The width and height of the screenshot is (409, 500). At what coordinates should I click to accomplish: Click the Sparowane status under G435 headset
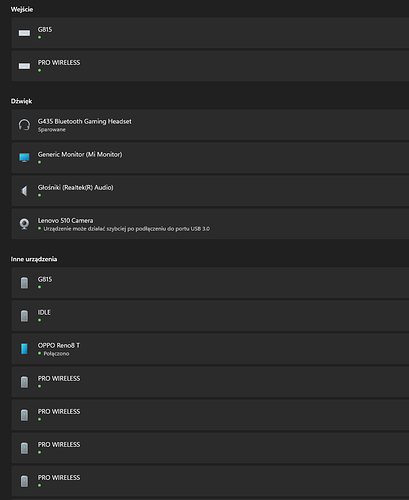click(52, 130)
